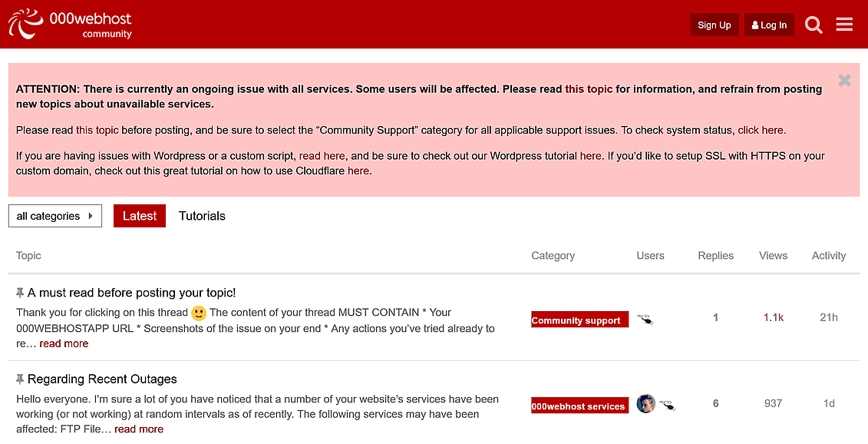Open second avatar on Recent Outages topic
Screen dimensions: 868x444
point(668,405)
